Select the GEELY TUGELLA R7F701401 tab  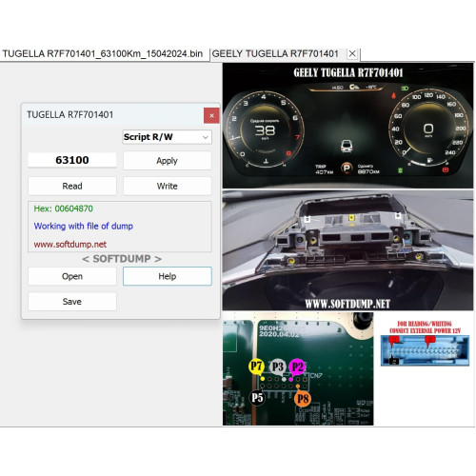275,53
